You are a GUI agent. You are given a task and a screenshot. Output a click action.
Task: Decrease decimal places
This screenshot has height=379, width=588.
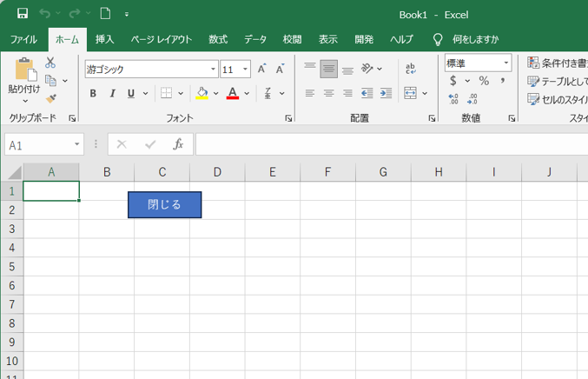point(472,99)
